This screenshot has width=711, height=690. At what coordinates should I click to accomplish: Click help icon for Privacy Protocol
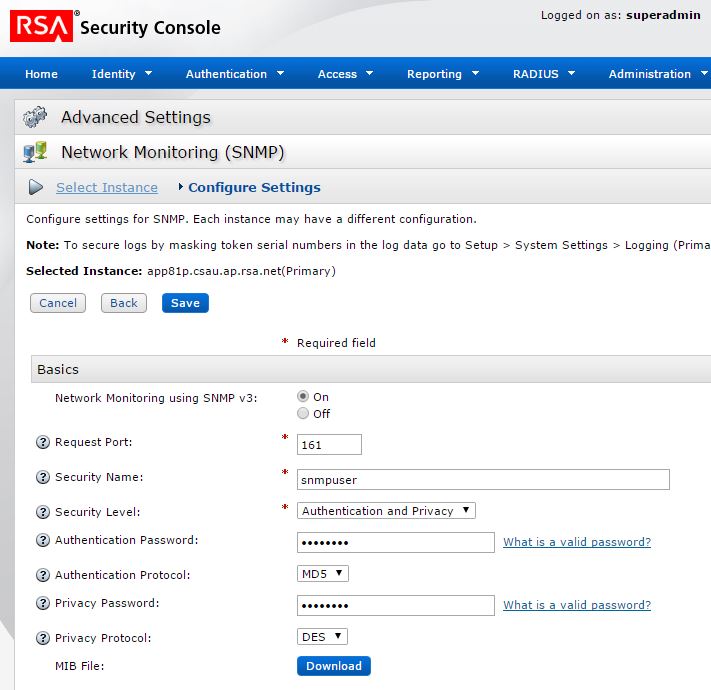43,639
